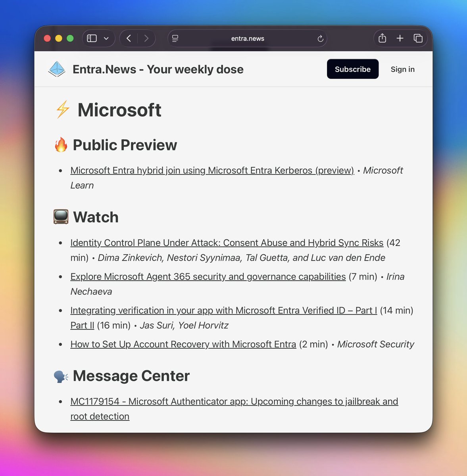Open the page reader menu icon
This screenshot has height=476, width=467.
(x=175, y=38)
